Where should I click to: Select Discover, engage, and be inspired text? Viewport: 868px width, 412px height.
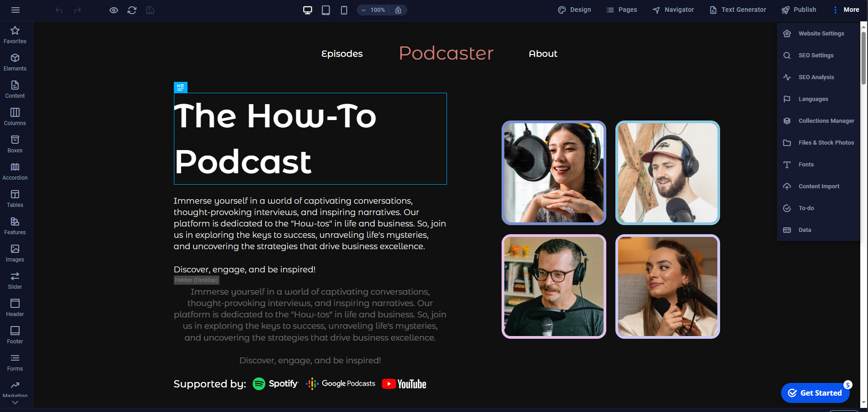click(x=244, y=269)
